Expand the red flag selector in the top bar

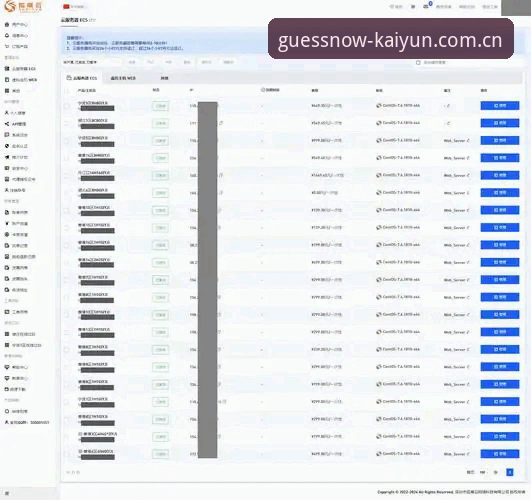(74, 6)
